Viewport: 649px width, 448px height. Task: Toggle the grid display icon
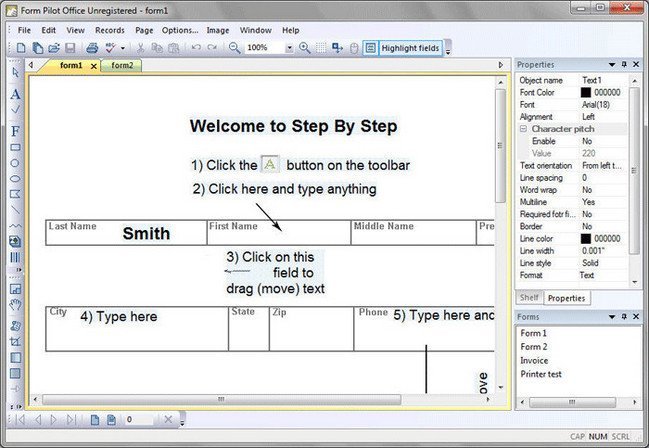click(x=321, y=48)
